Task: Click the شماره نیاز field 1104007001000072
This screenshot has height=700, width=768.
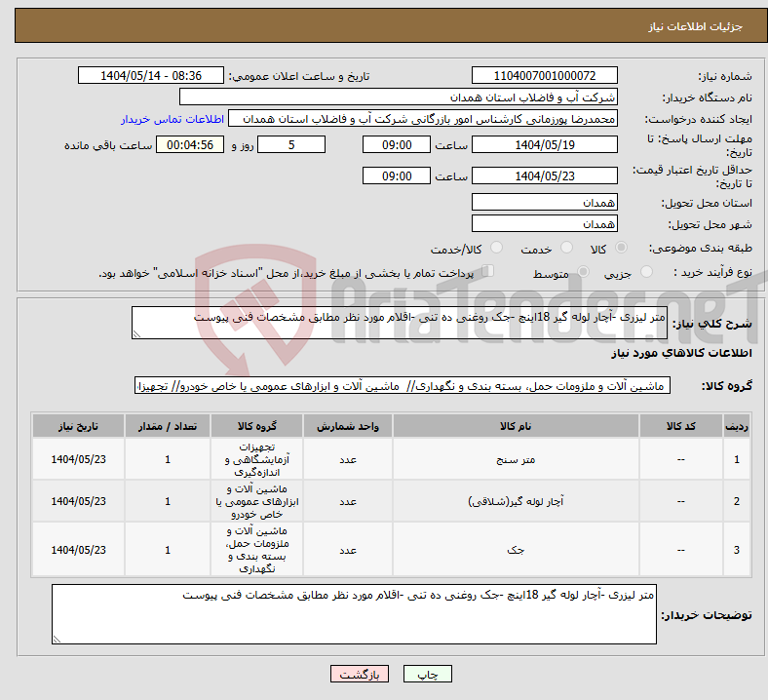Action: click(x=544, y=76)
